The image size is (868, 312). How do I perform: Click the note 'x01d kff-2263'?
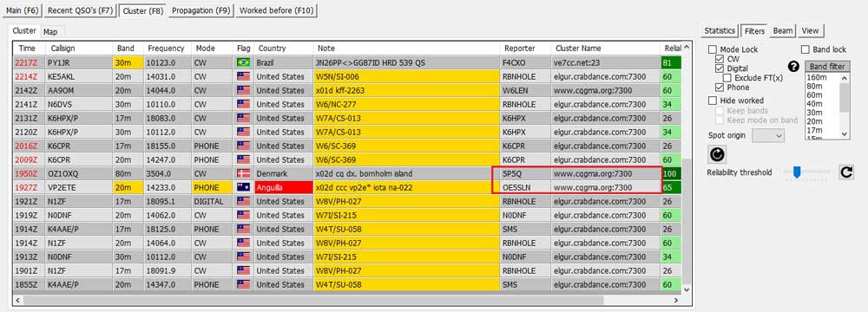[x=406, y=90]
